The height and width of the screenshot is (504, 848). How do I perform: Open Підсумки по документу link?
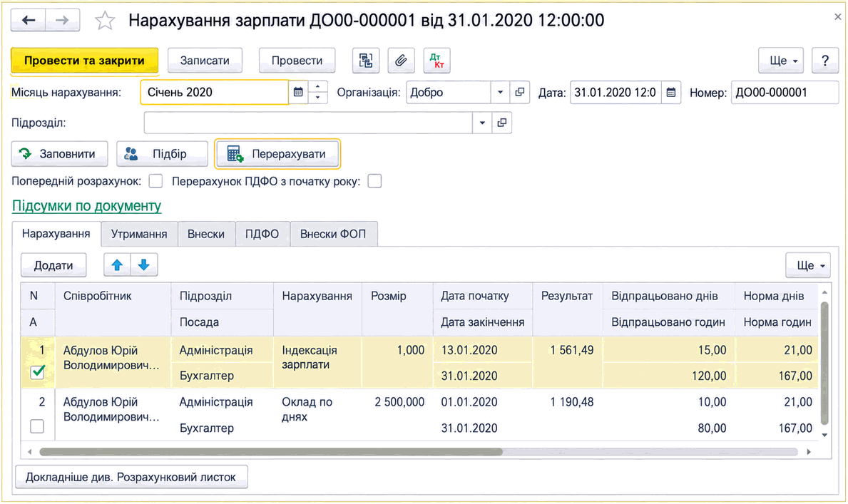coord(86,206)
